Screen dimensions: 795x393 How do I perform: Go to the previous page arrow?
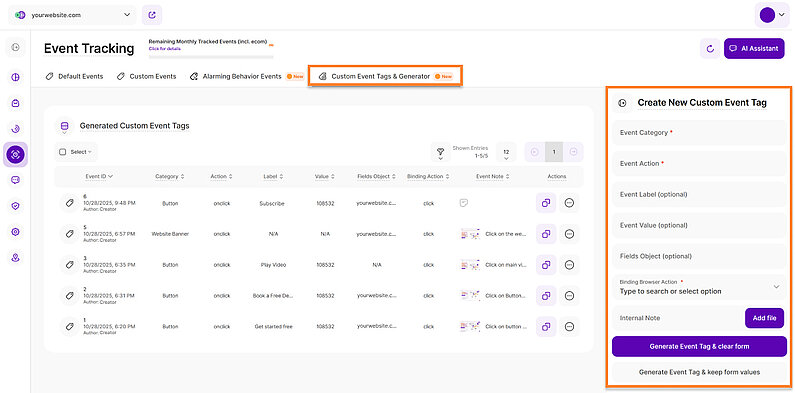[534, 152]
